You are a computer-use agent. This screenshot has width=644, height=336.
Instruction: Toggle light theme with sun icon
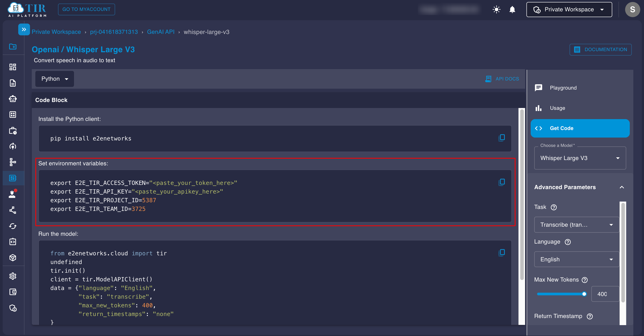496,10
